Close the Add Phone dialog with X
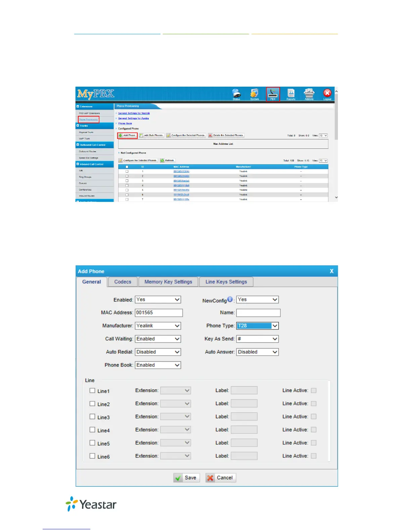This screenshot has height=532, width=411. (x=332, y=271)
